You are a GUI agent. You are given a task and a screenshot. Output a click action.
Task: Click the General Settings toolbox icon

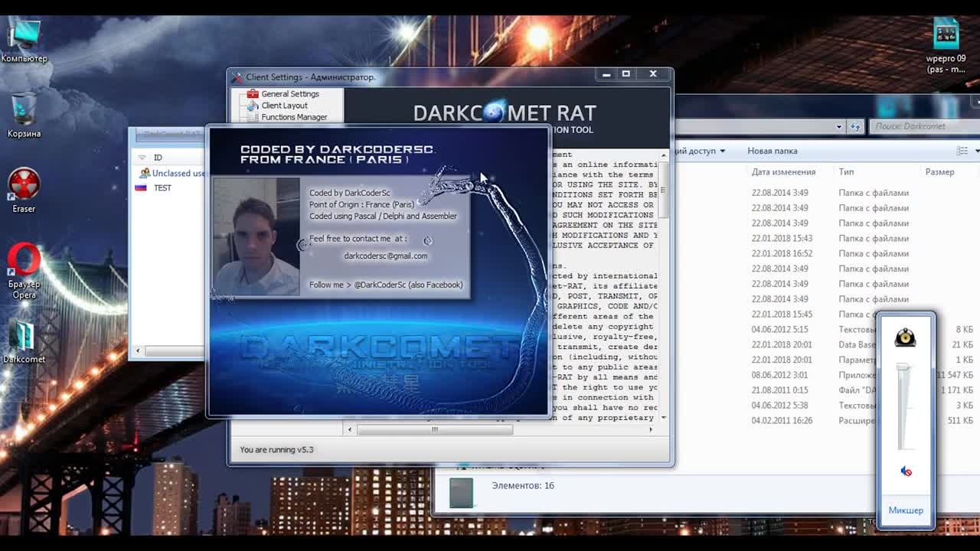[253, 94]
